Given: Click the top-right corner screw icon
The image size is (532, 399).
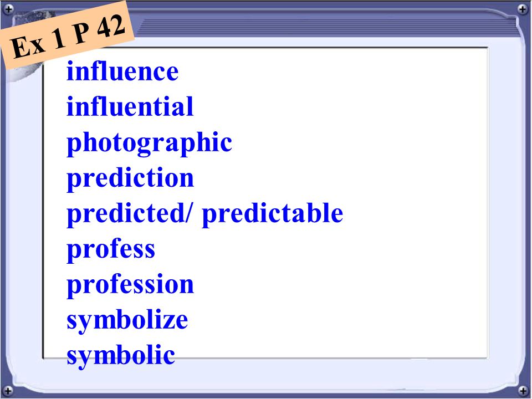Looking at the screenshot, I should pyautogui.click(x=523, y=9).
